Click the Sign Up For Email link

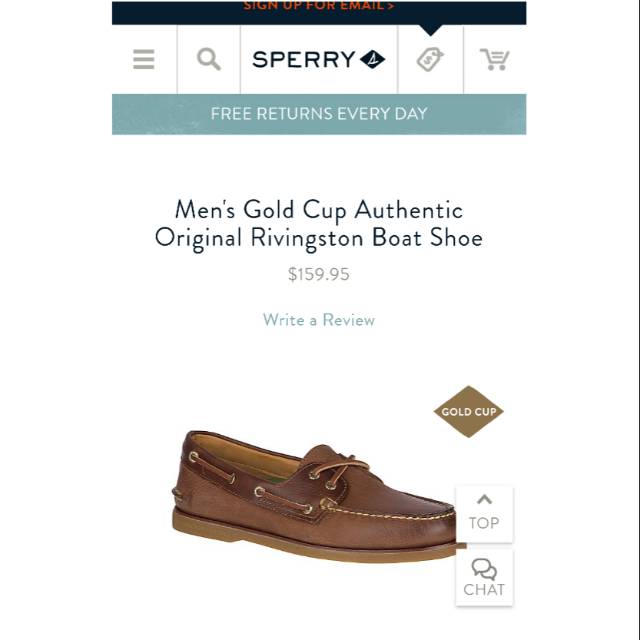[319, 6]
